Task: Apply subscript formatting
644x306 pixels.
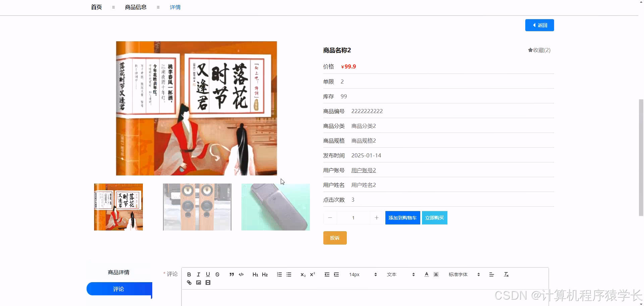Action: [303, 274]
